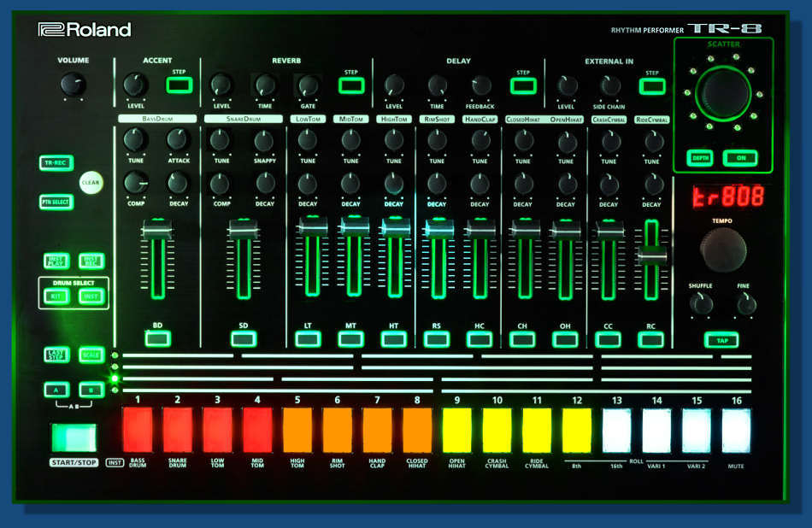
Task: Toggle the Delay STEP button
Action: click(x=523, y=86)
